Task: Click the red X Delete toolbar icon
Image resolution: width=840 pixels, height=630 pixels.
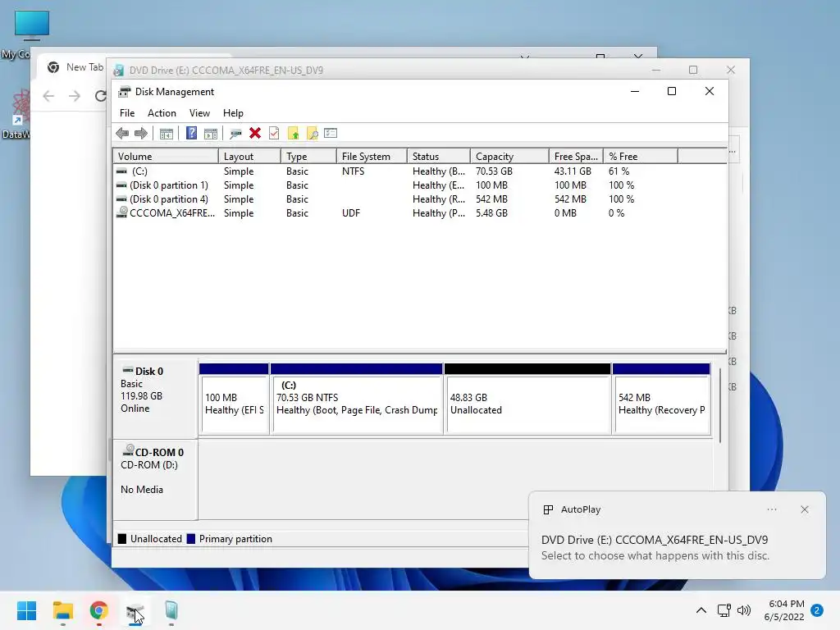Action: [255, 134]
